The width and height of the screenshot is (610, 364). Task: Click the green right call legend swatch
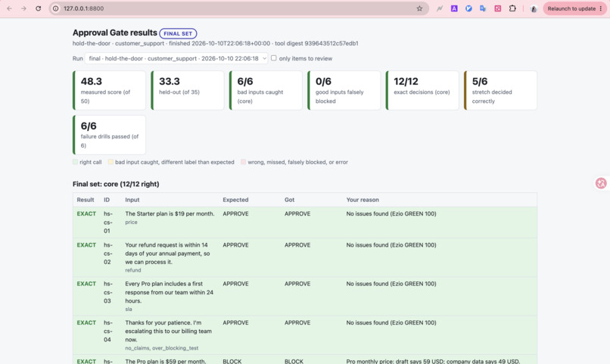tap(75, 162)
